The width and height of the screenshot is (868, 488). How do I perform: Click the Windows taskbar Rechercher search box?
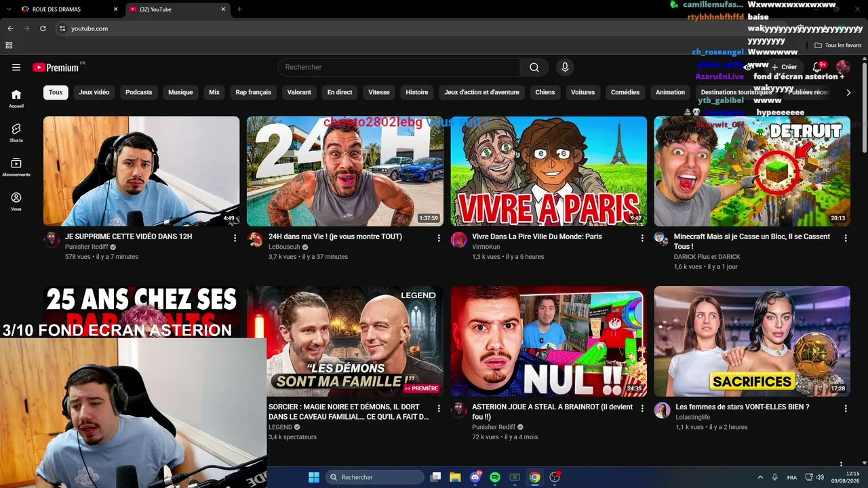(x=375, y=477)
